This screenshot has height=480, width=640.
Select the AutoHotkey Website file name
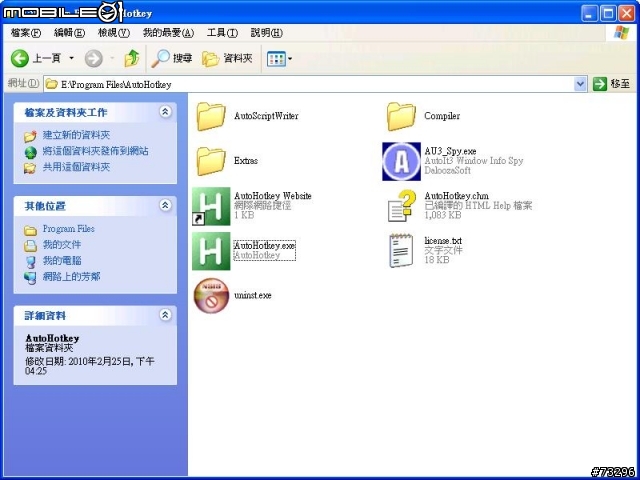tap(273, 196)
